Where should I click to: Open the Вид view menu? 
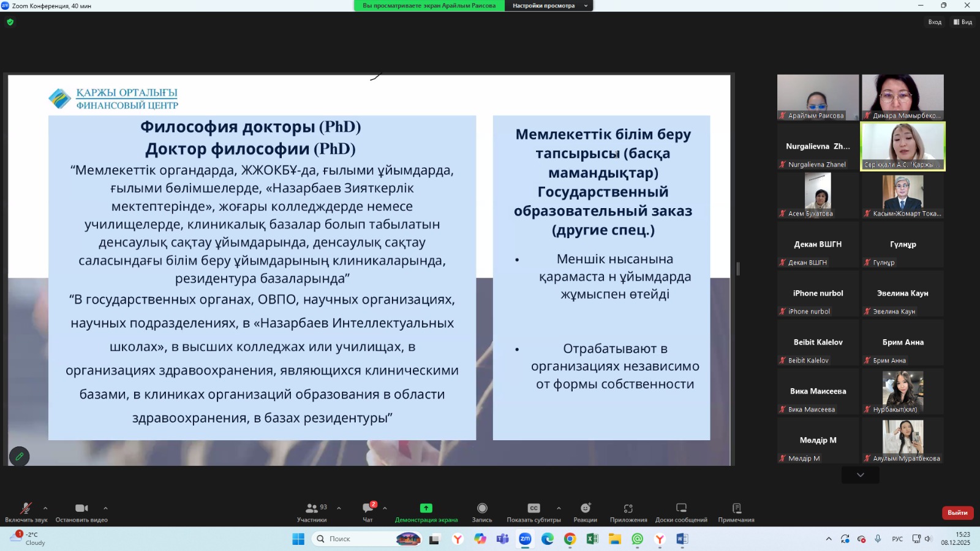tap(963, 22)
